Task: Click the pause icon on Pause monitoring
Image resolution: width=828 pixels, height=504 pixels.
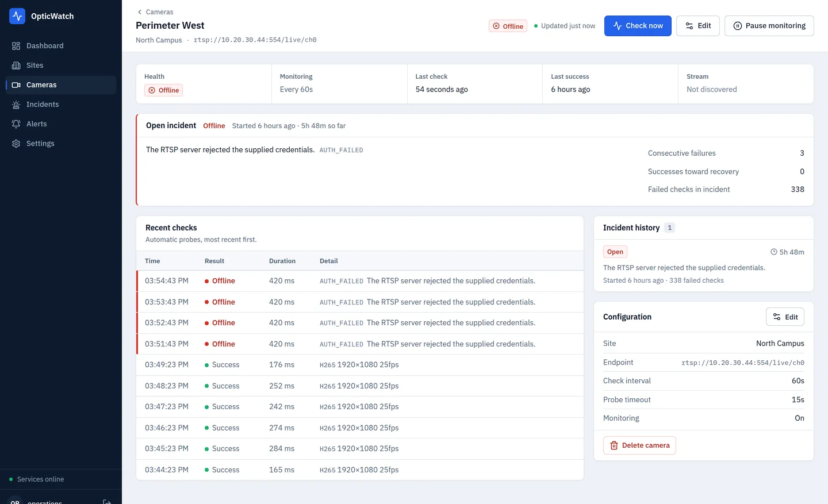Action: [738, 26]
